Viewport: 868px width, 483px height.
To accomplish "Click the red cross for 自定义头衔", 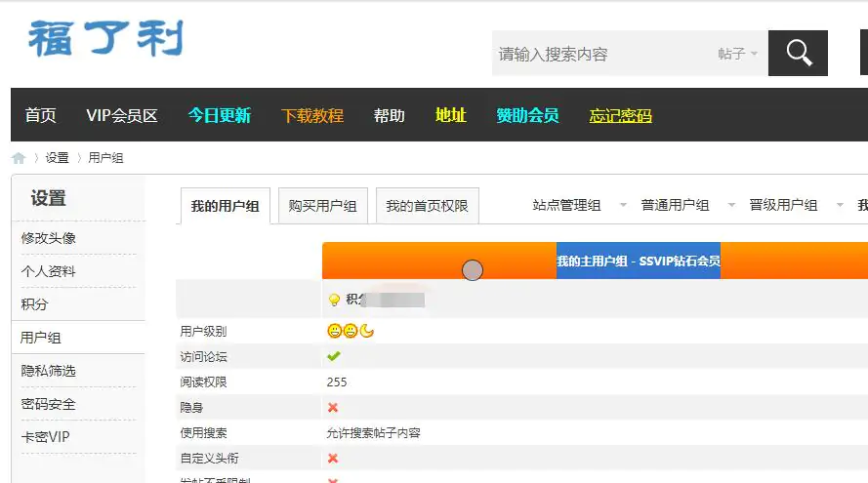I will [333, 458].
